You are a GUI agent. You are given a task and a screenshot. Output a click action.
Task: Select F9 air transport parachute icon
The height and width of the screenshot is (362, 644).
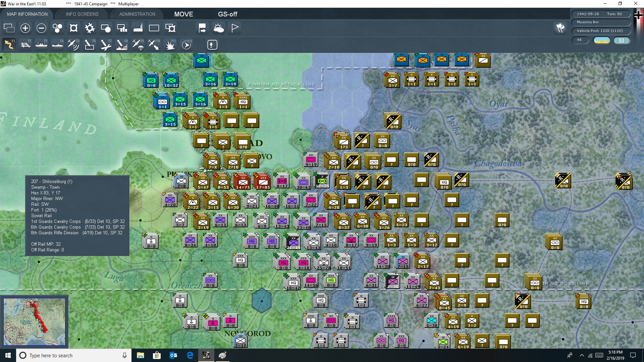click(x=138, y=45)
